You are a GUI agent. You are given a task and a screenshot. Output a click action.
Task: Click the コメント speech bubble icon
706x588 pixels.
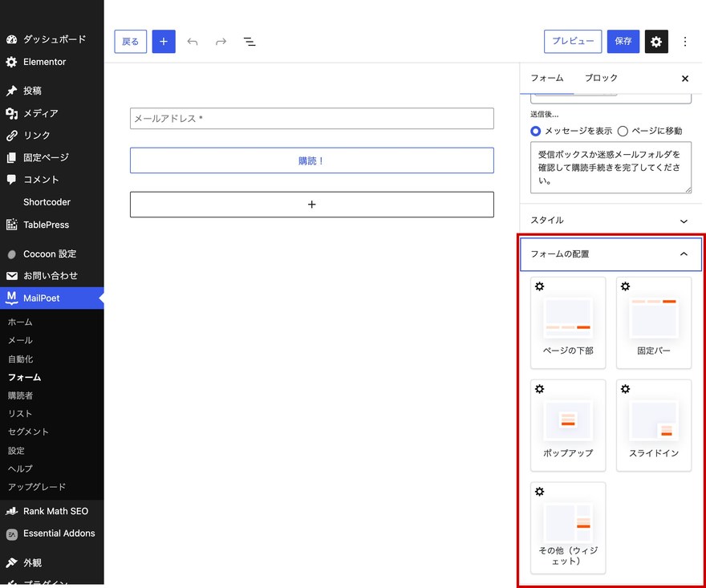tap(12, 180)
